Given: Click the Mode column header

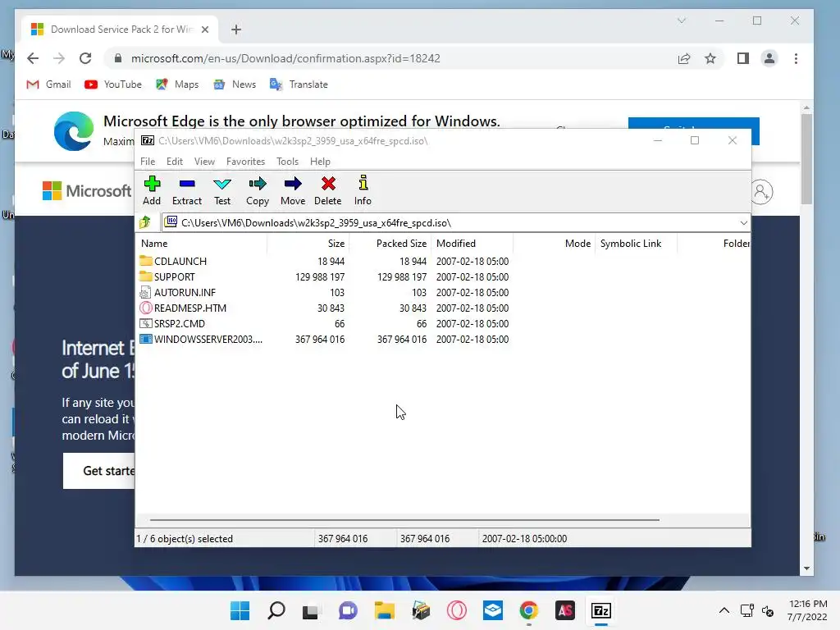Looking at the screenshot, I should tap(554, 243).
